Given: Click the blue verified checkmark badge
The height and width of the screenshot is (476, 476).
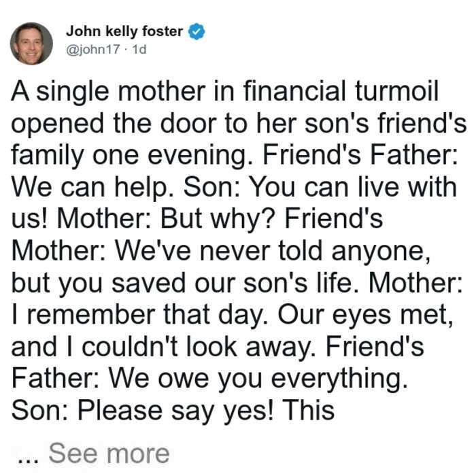Looking at the screenshot, I should pos(197,31).
